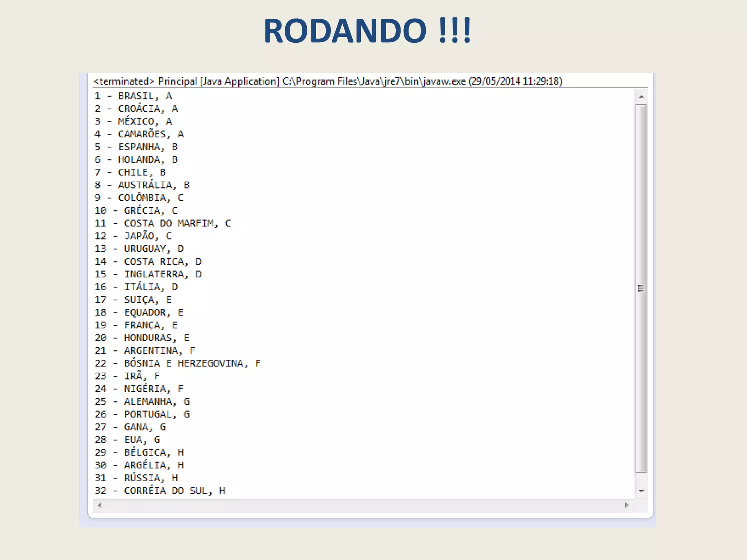Image resolution: width=747 pixels, height=560 pixels.
Task: Select output line '30 - ARGÉLIA, H'
Action: pyautogui.click(x=139, y=465)
